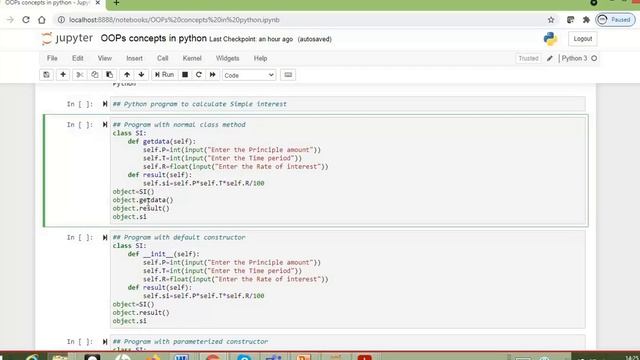Open the Widgets menu
The height and width of the screenshot is (360, 640).
coord(227,58)
